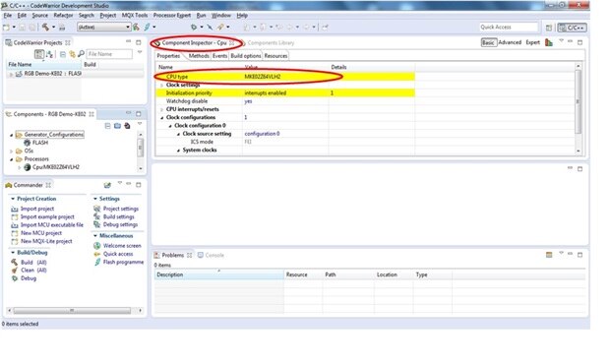
Task: Click Project settings link
Action: [121, 209]
